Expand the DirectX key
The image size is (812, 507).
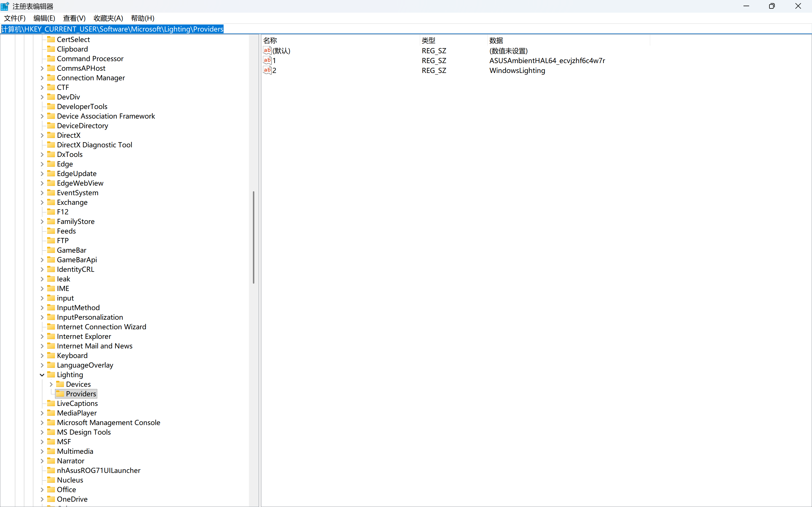point(42,135)
